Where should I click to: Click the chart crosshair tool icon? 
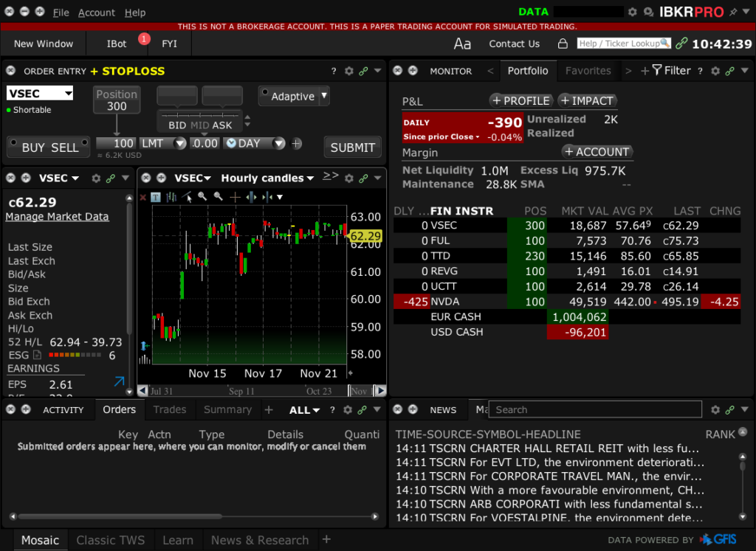236,197
